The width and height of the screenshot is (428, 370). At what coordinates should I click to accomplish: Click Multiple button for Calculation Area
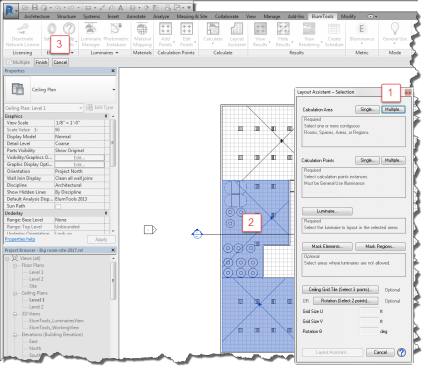point(393,109)
